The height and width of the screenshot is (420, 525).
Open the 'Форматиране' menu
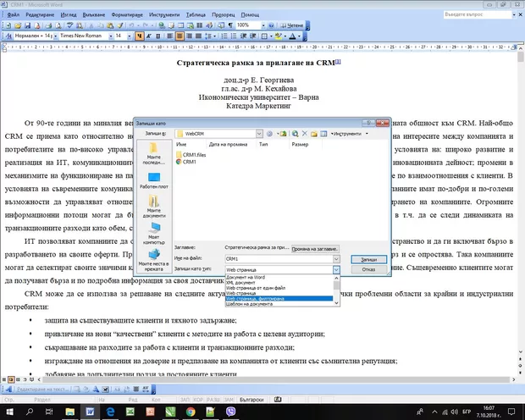point(126,15)
